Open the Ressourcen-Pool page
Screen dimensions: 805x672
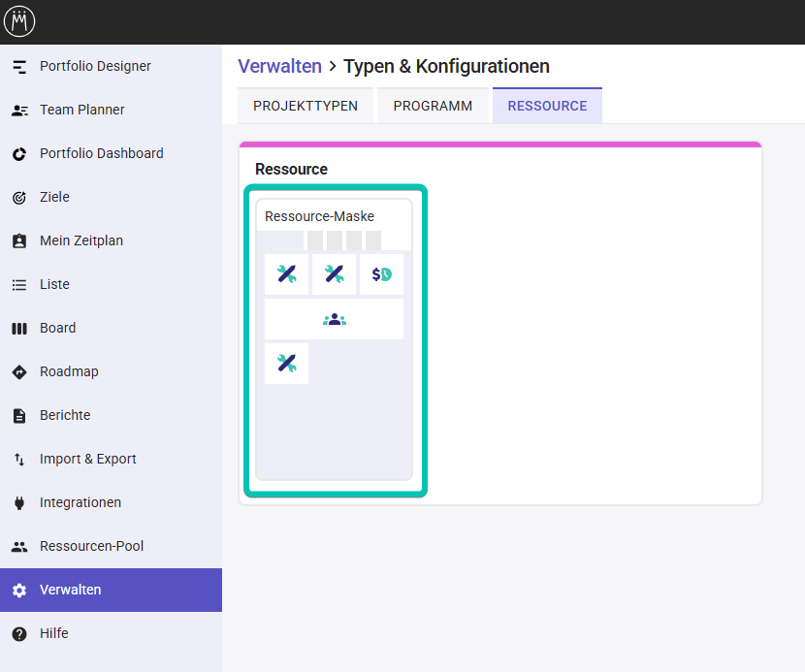[x=111, y=546]
